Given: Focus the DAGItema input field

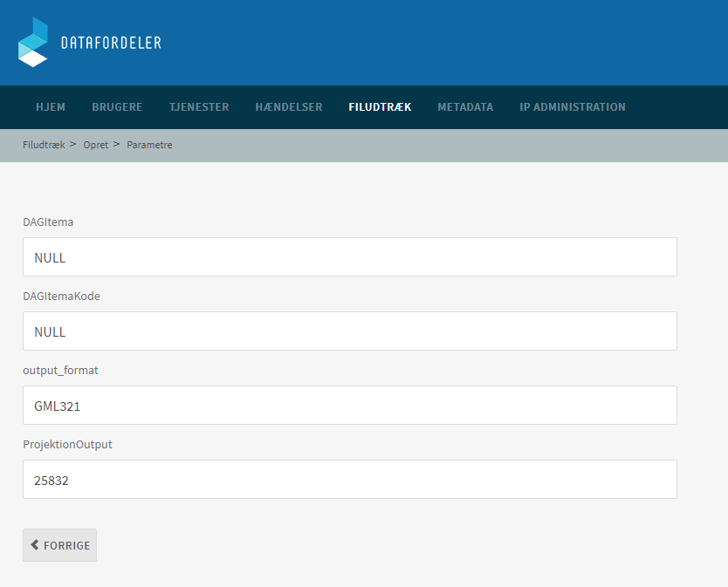Looking at the screenshot, I should tap(349, 257).
